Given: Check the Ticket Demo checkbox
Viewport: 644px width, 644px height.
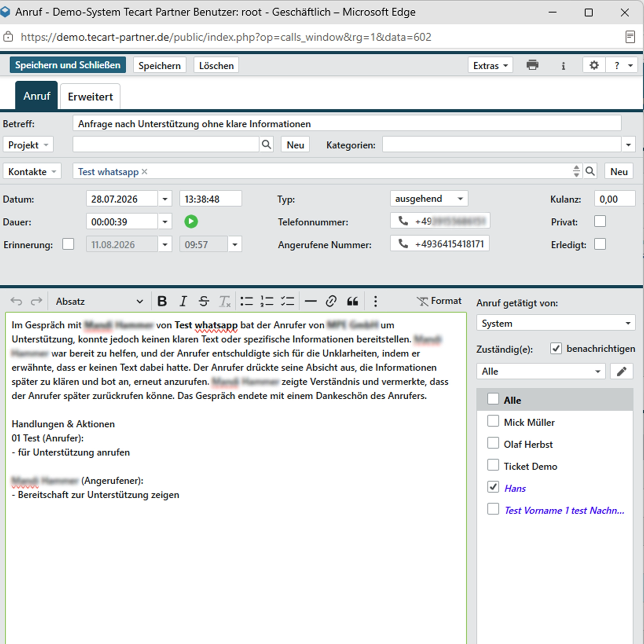Looking at the screenshot, I should pos(493,465).
